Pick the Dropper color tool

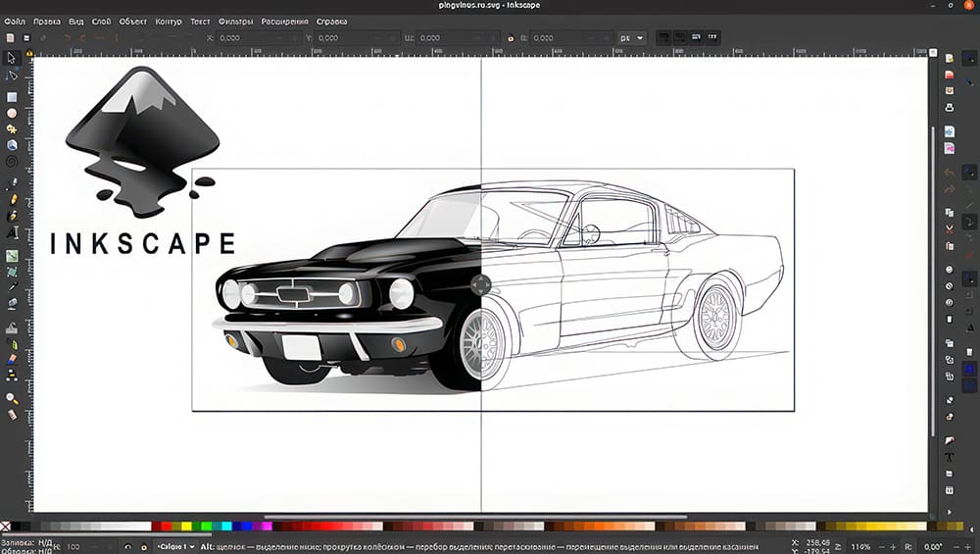point(12,287)
